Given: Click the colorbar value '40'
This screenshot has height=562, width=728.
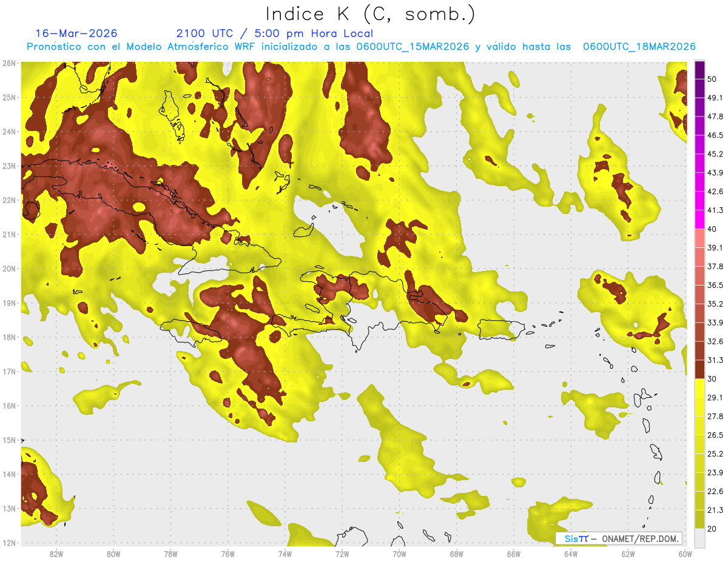Looking at the screenshot, I should click(x=712, y=229).
